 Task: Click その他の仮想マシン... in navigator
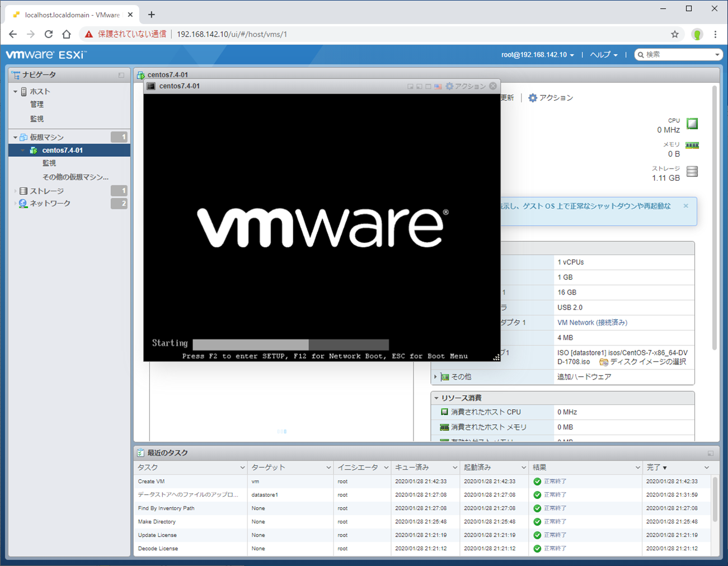[x=76, y=177]
